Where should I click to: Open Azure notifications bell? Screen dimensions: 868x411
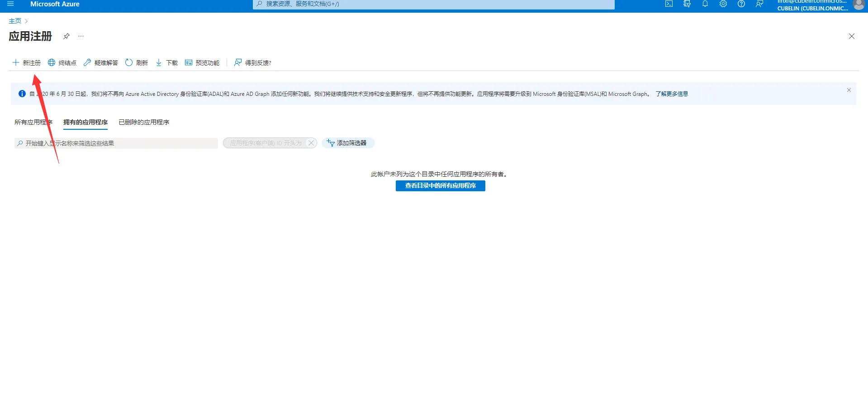[x=705, y=4]
